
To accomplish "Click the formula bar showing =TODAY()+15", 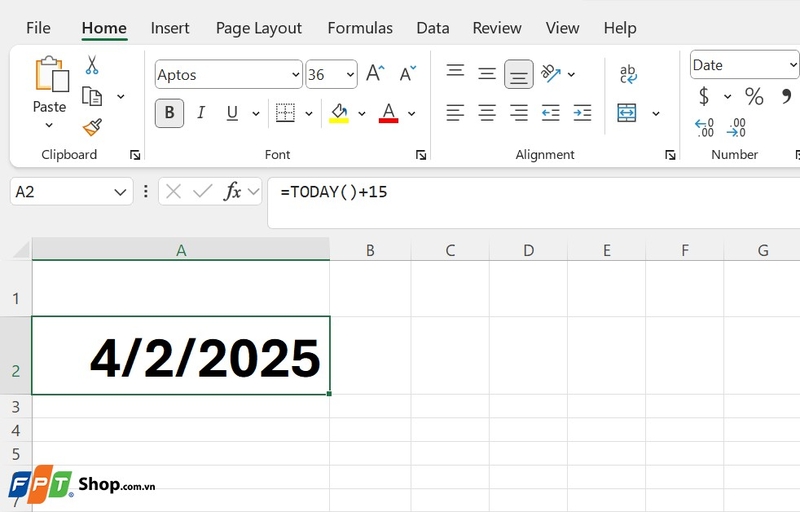I will tap(534, 202).
